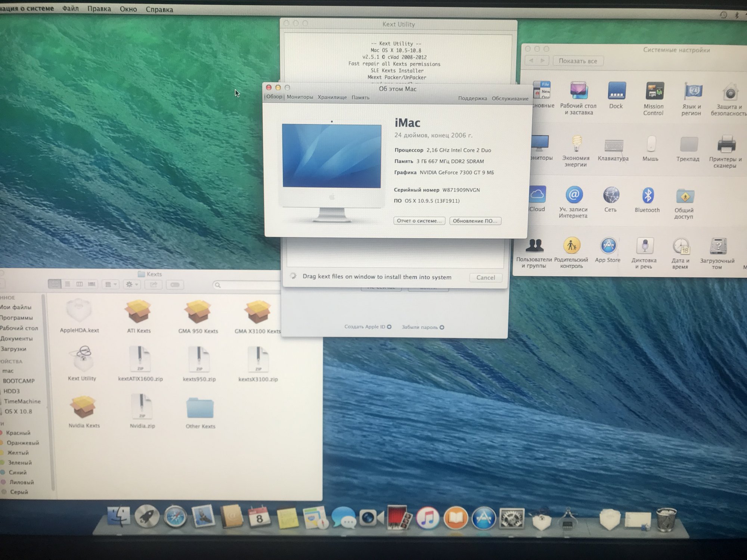Open Загрузочный том pane

717,253
